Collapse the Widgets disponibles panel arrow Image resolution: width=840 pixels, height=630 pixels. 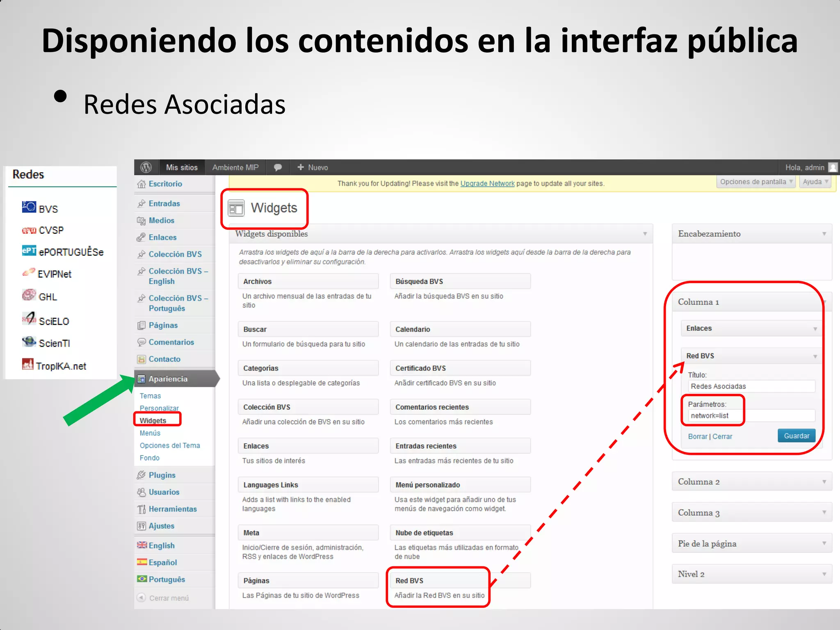coord(645,234)
